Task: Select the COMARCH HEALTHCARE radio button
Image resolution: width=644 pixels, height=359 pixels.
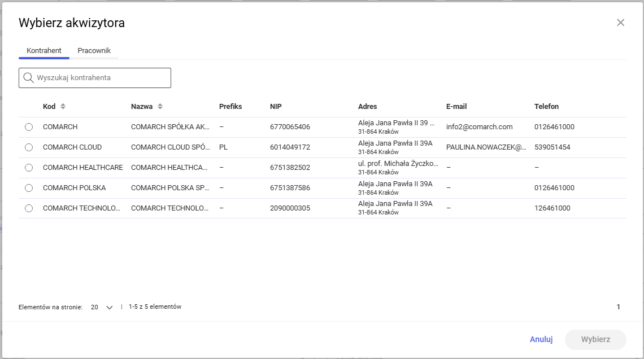Action: click(x=29, y=168)
